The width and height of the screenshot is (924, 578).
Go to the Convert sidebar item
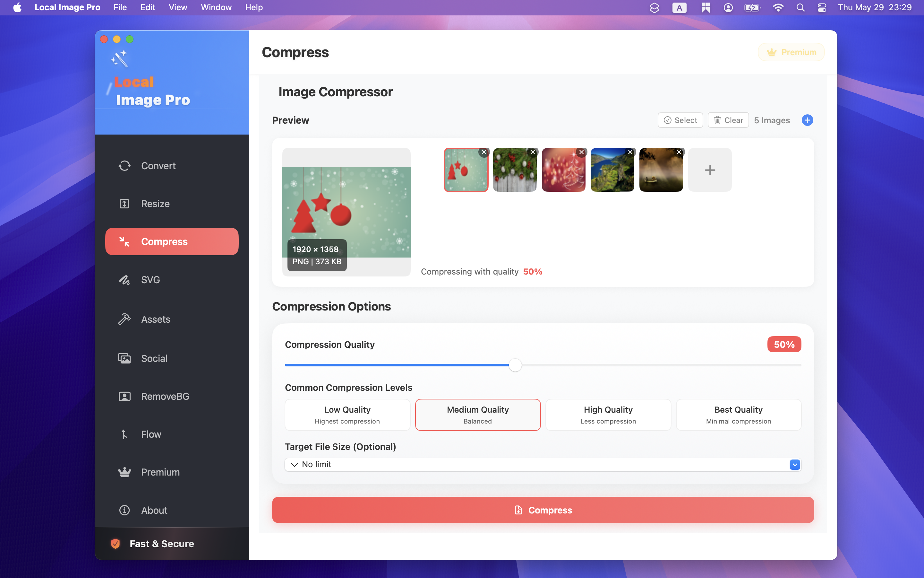click(x=172, y=165)
